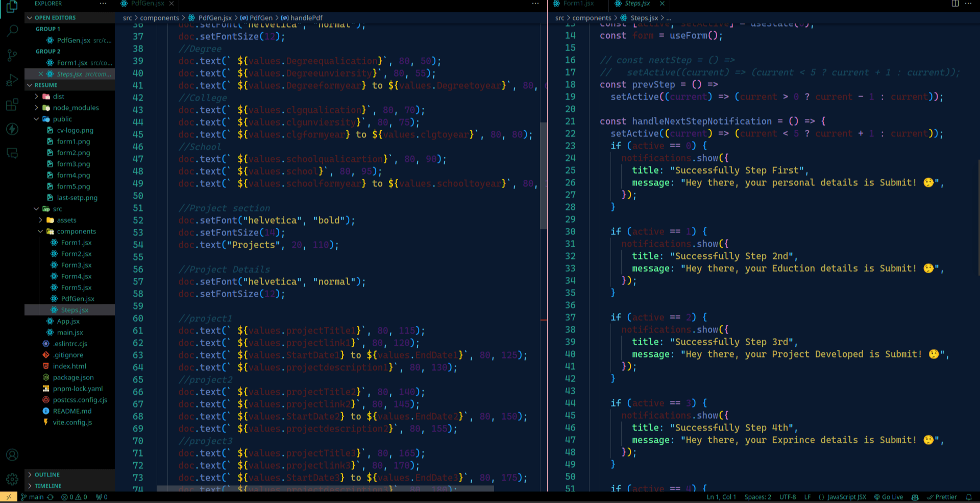Click the Explorer more actions ellipsis
The height and width of the screenshot is (503, 980).
[103, 4]
